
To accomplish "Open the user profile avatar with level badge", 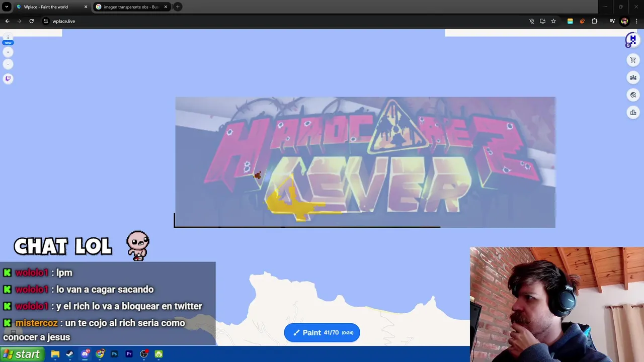I will 631,40.
